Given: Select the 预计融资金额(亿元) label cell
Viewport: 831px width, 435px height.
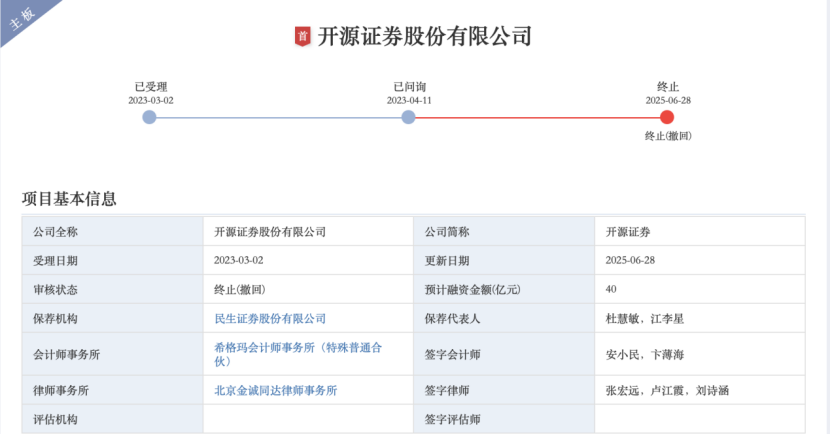Looking at the screenshot, I should [504, 289].
